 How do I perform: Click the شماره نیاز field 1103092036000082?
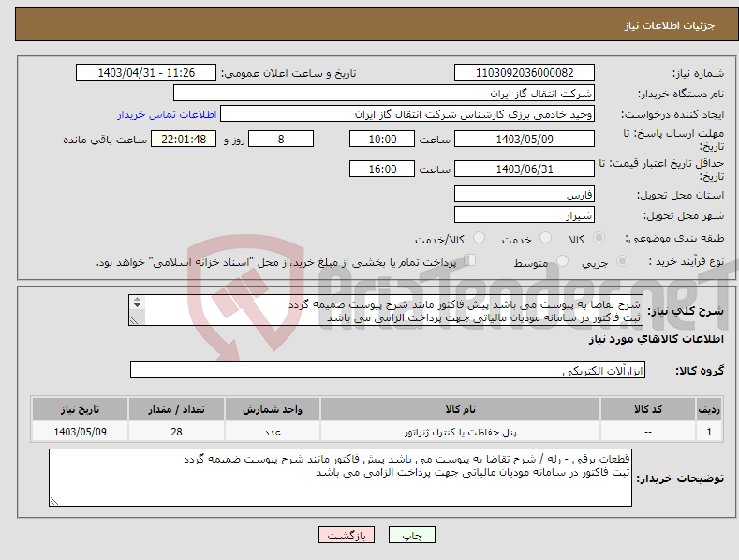point(525,73)
